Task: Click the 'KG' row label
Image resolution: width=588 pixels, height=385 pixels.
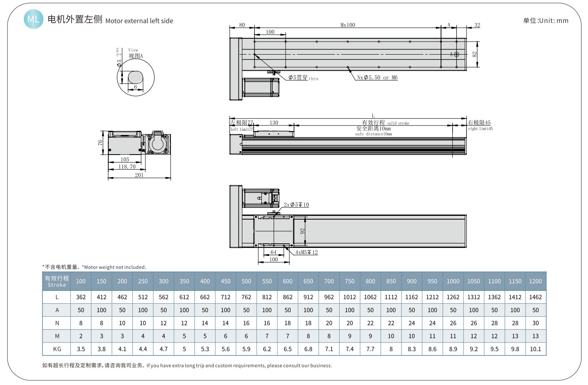Action: [x=57, y=349]
